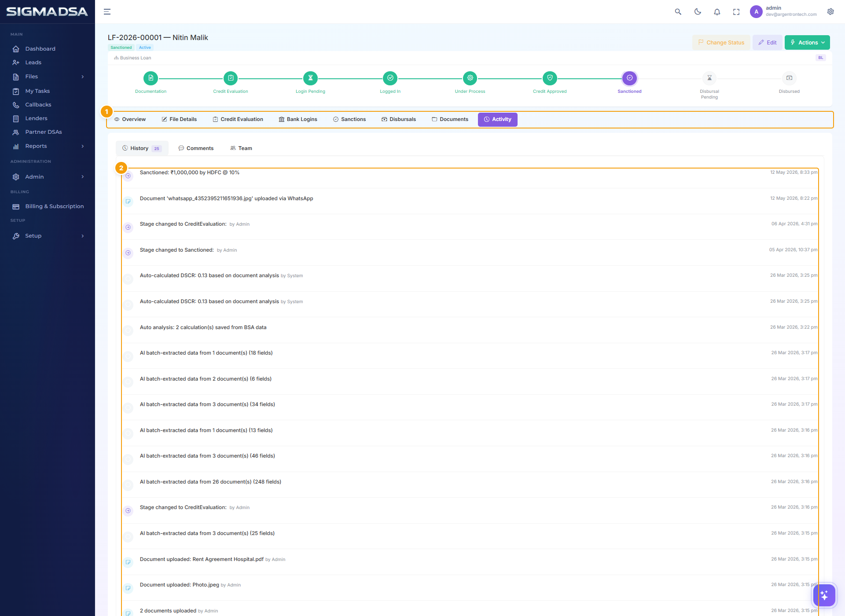Click the Disbursed stage icon
This screenshot has height=616, width=845.
(789, 78)
